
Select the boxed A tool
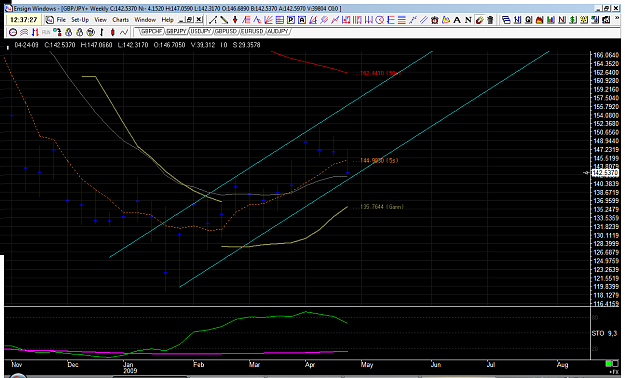click(x=302, y=20)
